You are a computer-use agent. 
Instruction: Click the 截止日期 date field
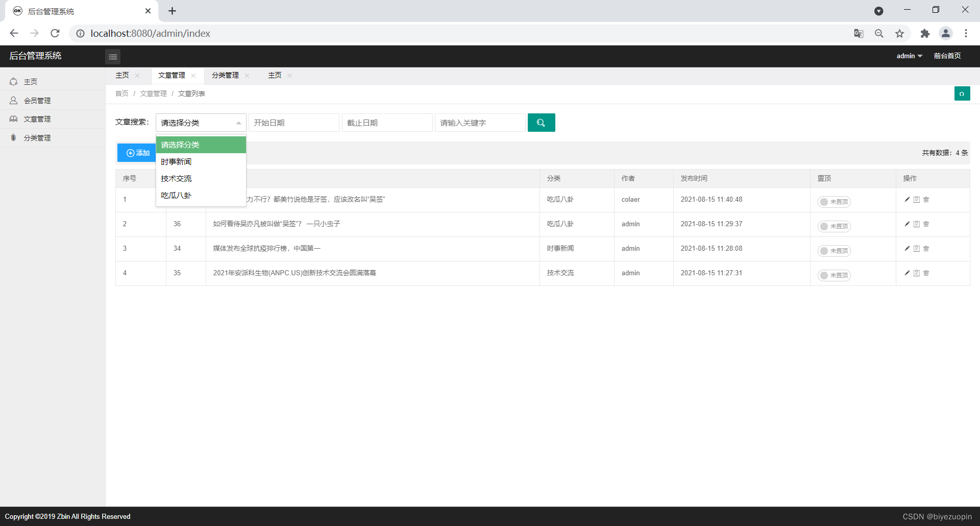(x=387, y=123)
